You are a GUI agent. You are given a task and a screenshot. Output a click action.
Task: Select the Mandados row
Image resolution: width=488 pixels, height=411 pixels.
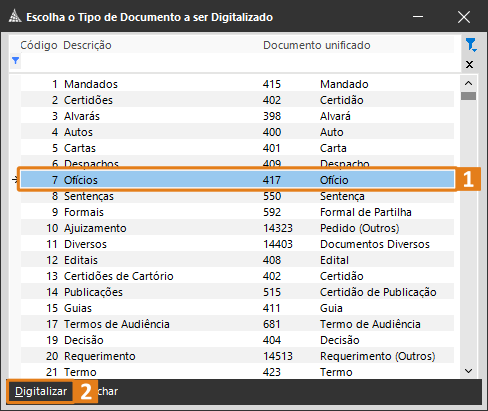pyautogui.click(x=237, y=84)
